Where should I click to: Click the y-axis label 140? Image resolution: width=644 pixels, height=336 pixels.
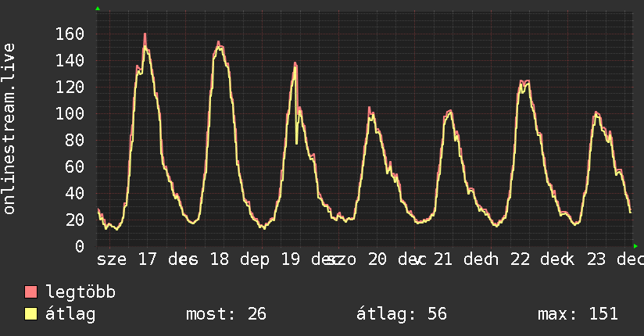(70, 61)
